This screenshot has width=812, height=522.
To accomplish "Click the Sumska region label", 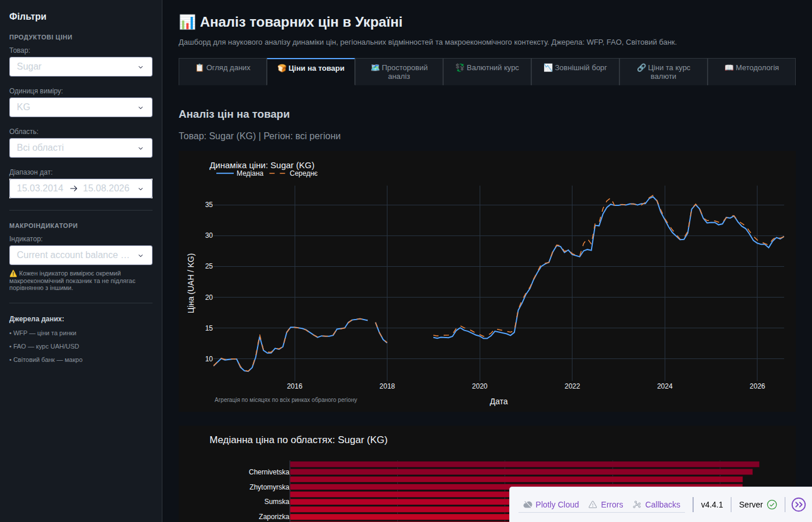I will (277, 502).
